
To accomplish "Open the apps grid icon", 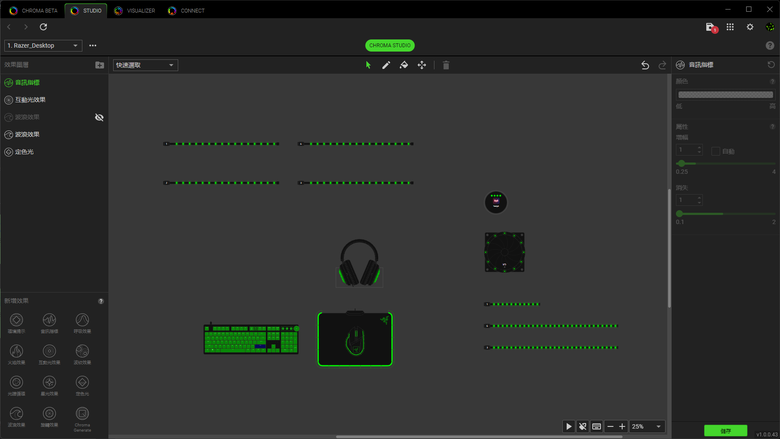I will pos(730,27).
